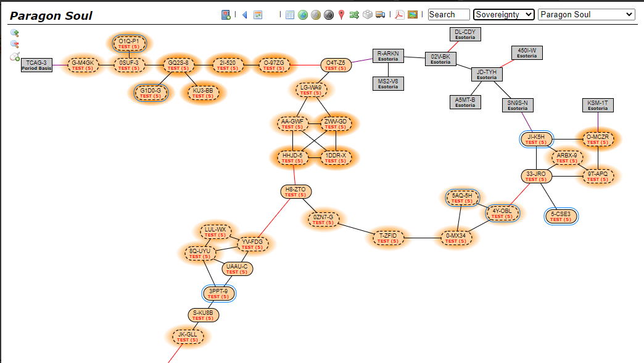Open the JD-TYH Esoteria system

point(487,75)
